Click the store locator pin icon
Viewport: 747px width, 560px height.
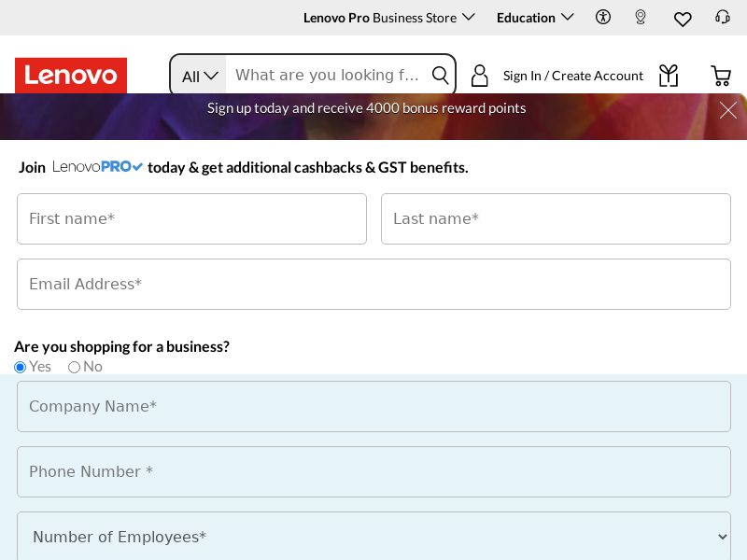(641, 18)
